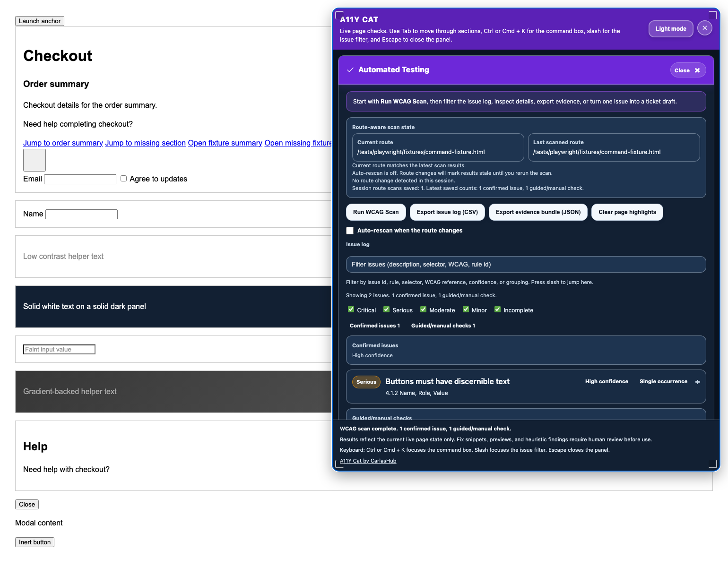The width and height of the screenshot is (728, 567).
Task: Open the A11Y Cat by CarlasHub link
Action: click(368, 461)
